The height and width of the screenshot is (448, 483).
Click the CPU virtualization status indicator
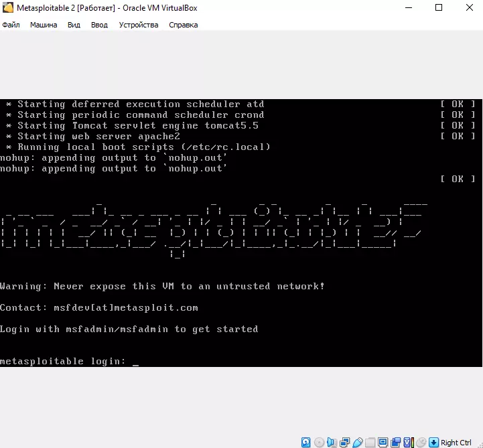click(409, 442)
